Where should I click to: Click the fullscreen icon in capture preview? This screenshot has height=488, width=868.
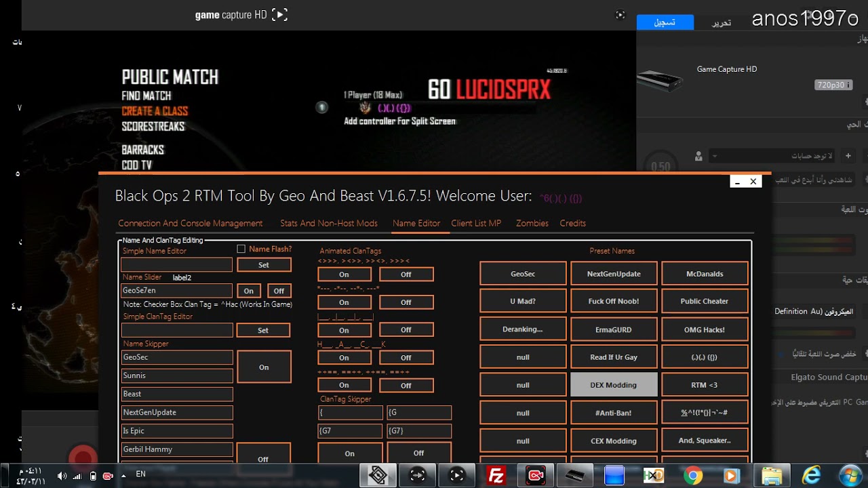click(620, 14)
